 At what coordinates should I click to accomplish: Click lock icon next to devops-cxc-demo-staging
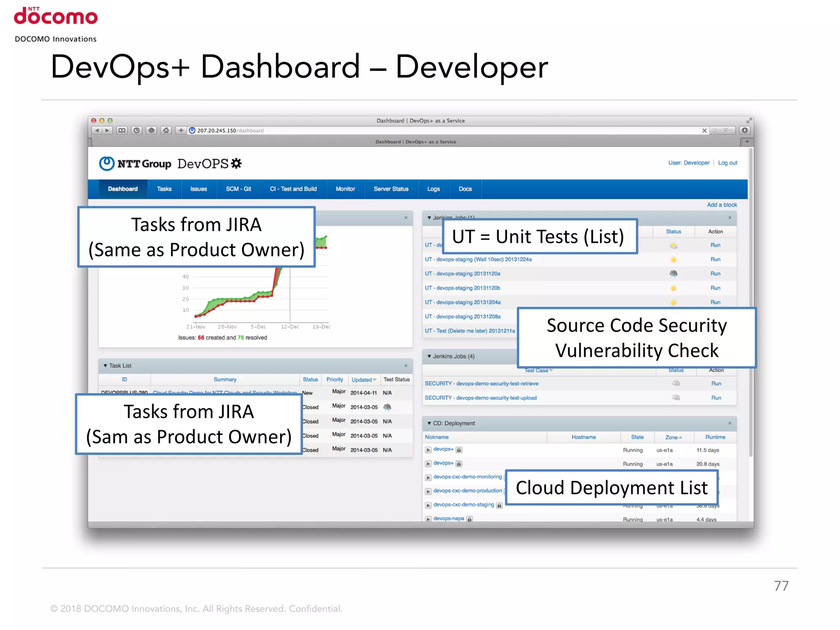[x=499, y=505]
